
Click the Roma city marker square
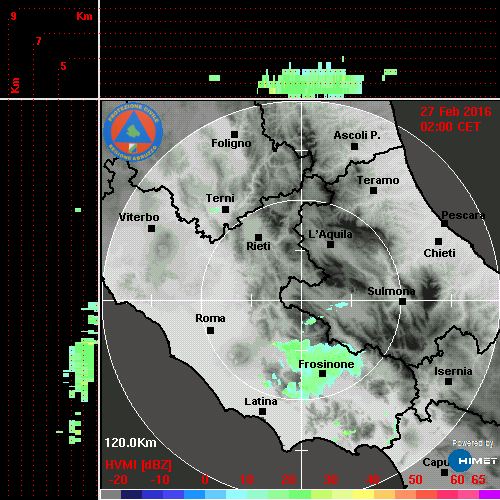[210, 331]
